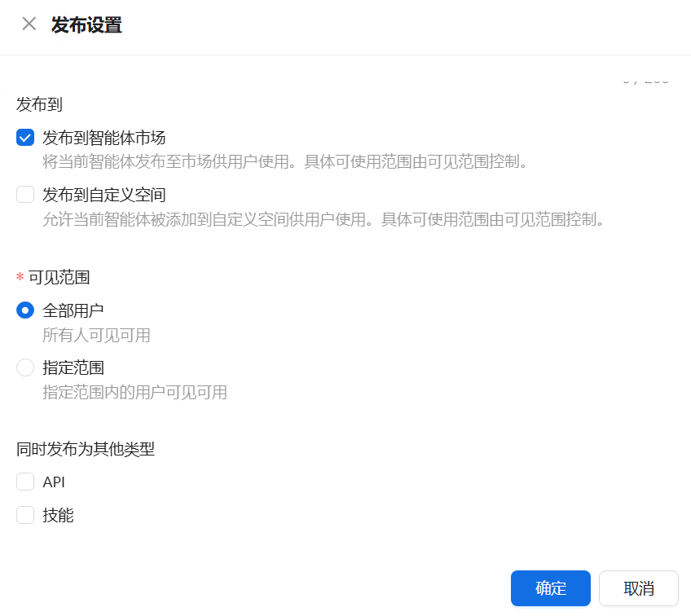Image resolution: width=691 pixels, height=616 pixels.
Task: Tick the API checkbox
Action: pos(25,482)
